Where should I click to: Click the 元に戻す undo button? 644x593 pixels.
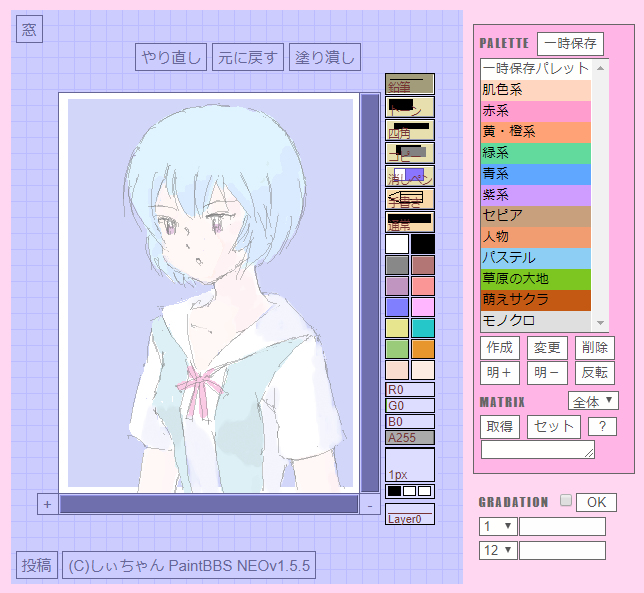[248, 57]
